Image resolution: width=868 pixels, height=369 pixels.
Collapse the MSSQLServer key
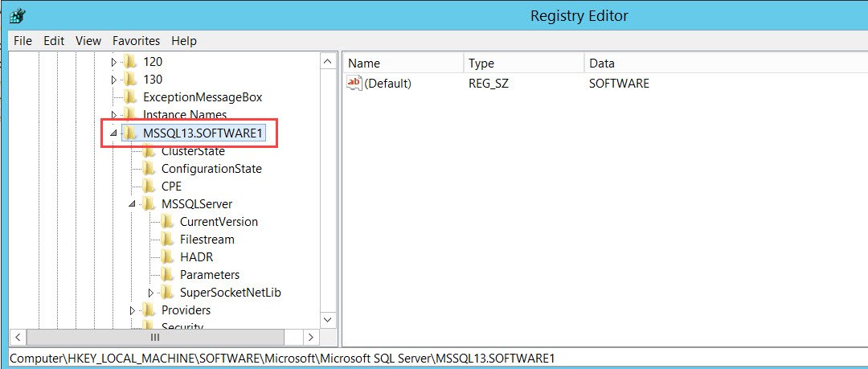tap(132, 204)
